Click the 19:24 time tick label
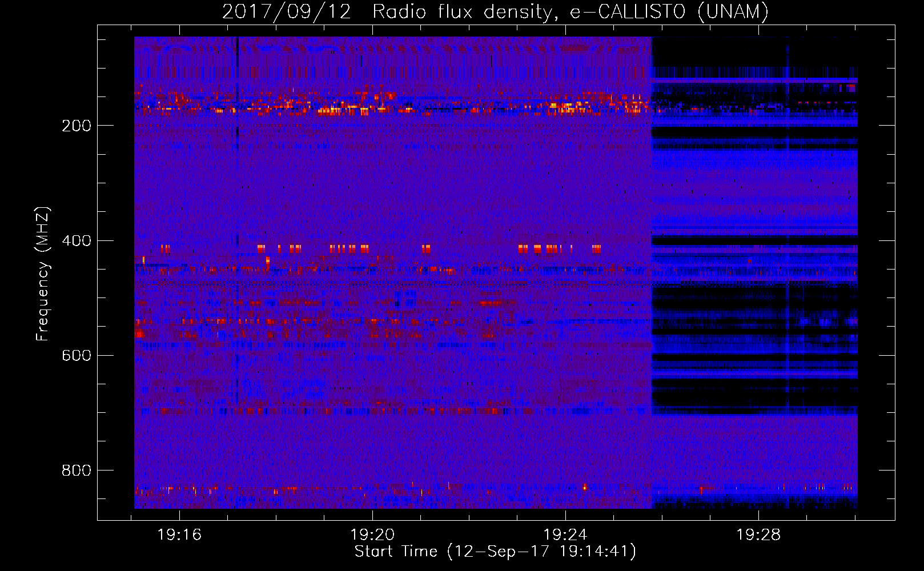Screen dimensions: 924x571 coord(565,535)
